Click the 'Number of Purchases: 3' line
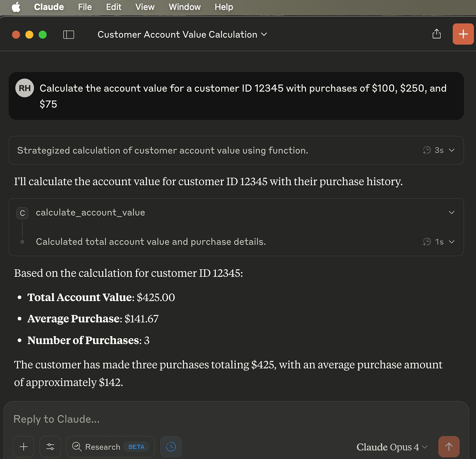Image resolution: width=476 pixels, height=459 pixels. coord(88,340)
